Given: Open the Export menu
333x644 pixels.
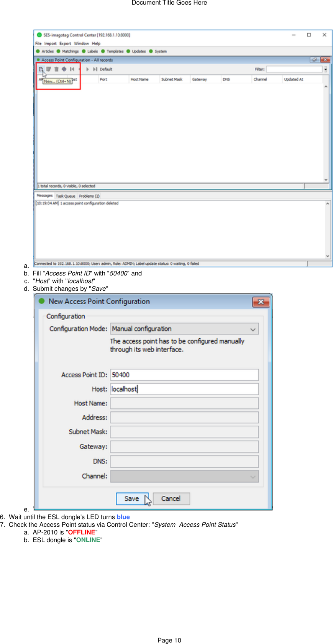Looking at the screenshot, I should pyautogui.click(x=65, y=43).
